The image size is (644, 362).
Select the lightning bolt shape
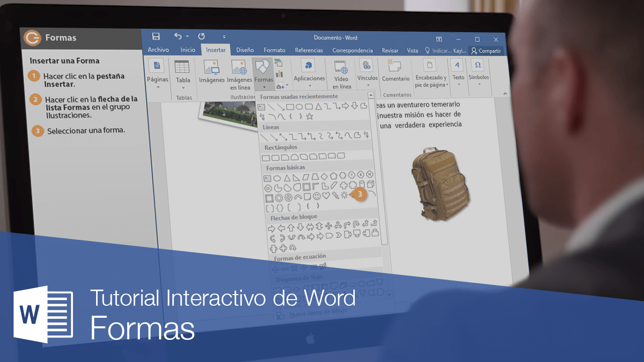click(335, 196)
